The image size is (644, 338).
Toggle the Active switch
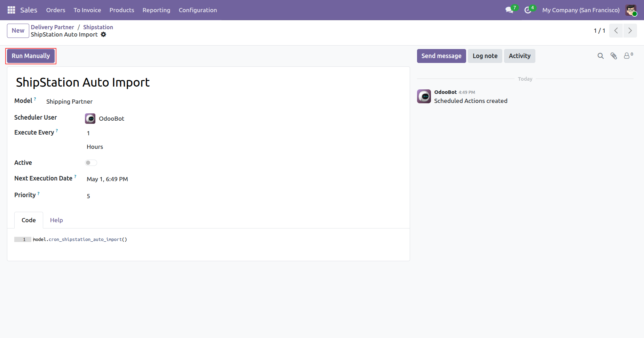(x=91, y=163)
